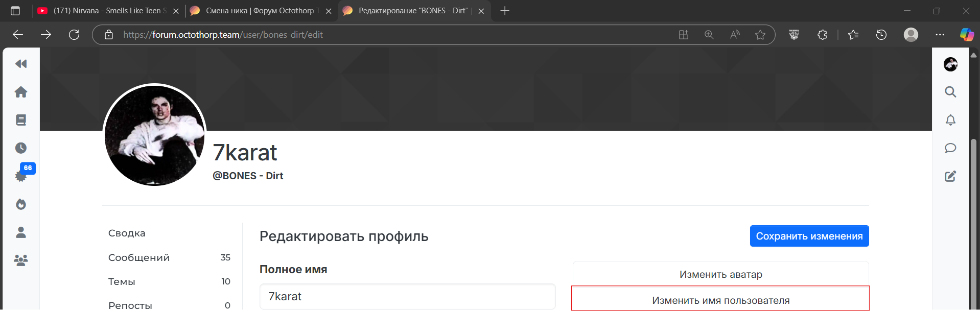Viewport: 980px width, 311px height.
Task: Click the browser Back arrow
Action: point(18,35)
